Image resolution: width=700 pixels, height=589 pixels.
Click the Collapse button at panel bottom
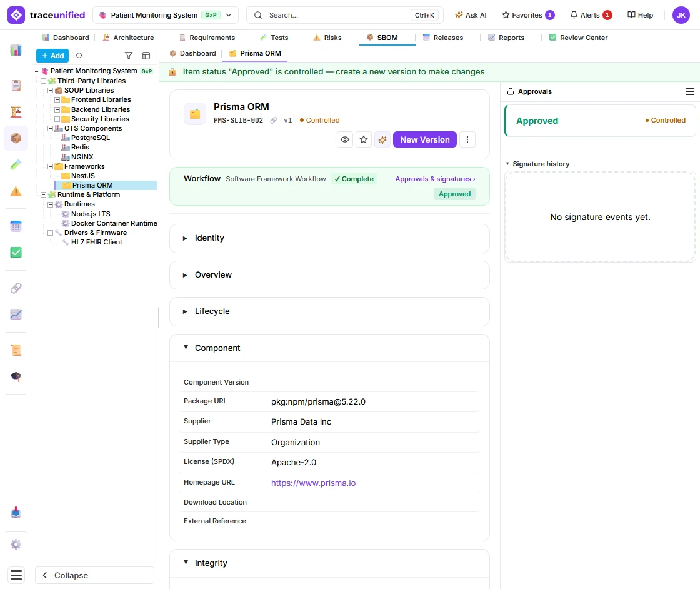pos(94,575)
